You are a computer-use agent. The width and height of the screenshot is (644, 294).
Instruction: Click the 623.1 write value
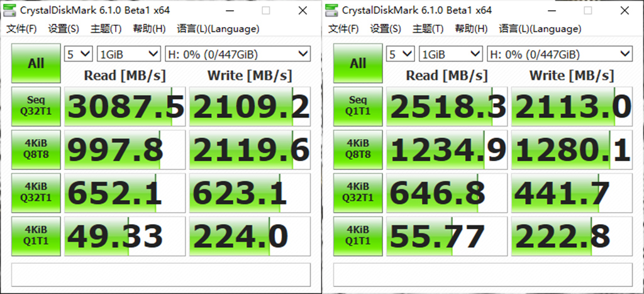[x=250, y=193]
